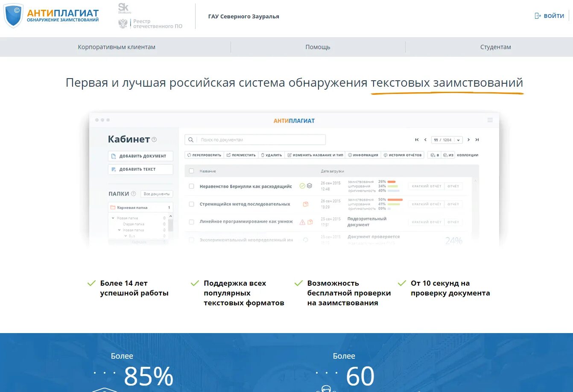Click the Все документы button
The width and height of the screenshot is (573, 392).
pyautogui.click(x=157, y=194)
